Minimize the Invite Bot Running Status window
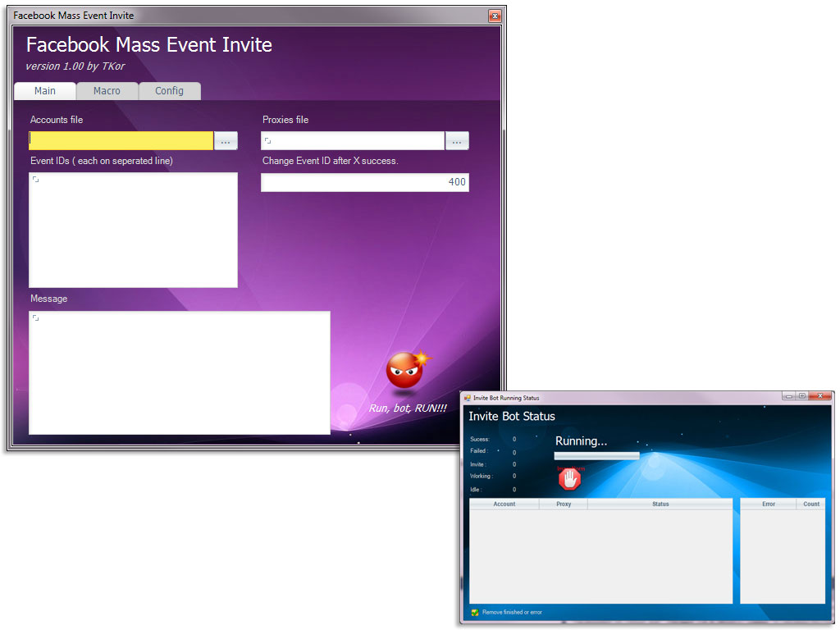This screenshot has height=630, width=840. (788, 396)
